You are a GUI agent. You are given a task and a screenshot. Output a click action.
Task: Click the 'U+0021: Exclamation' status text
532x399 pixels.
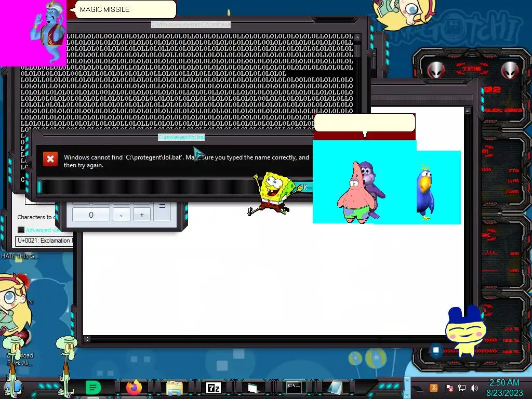point(44,241)
